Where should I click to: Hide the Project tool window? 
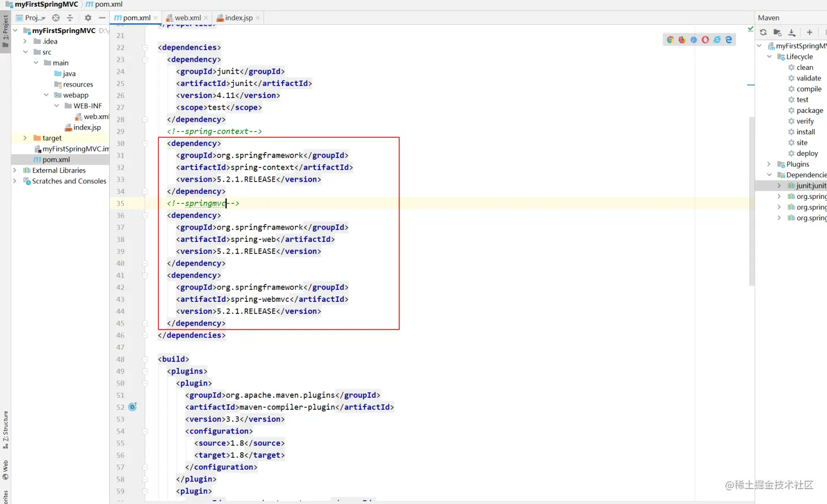click(x=102, y=18)
